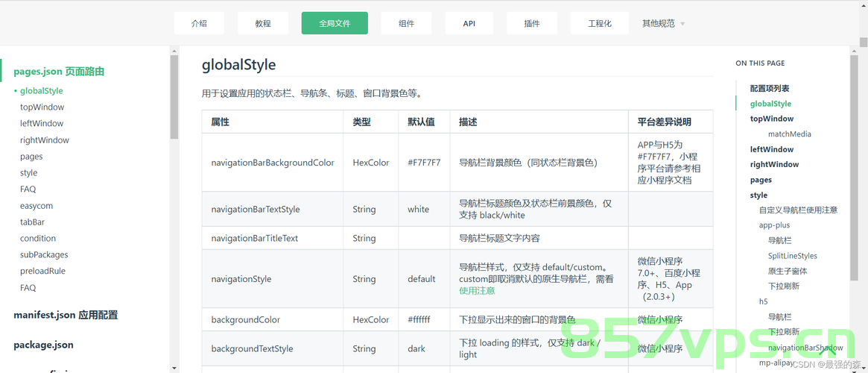
Task: Click the #F7F7F7 default value
Action: tap(424, 163)
